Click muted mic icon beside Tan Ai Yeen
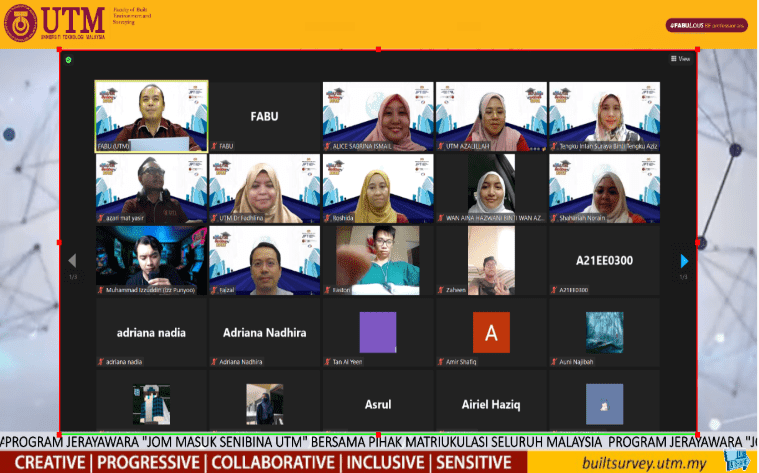The image size is (759, 473). [x=327, y=362]
